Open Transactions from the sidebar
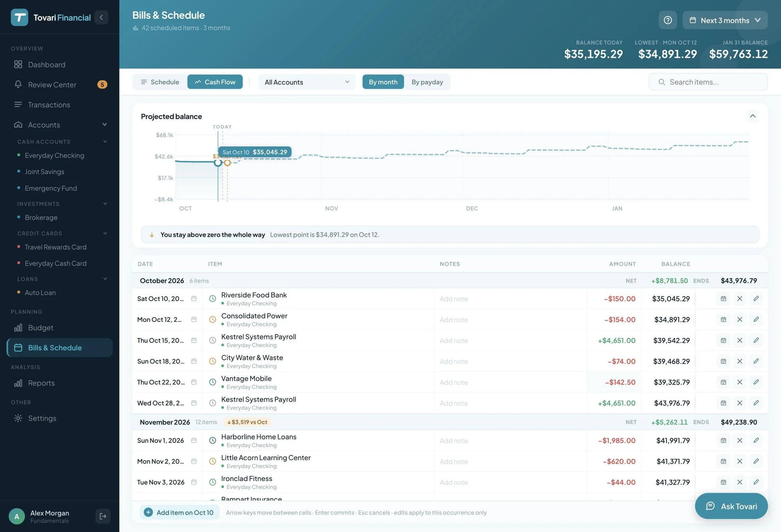The height and width of the screenshot is (532, 781). 59,105
